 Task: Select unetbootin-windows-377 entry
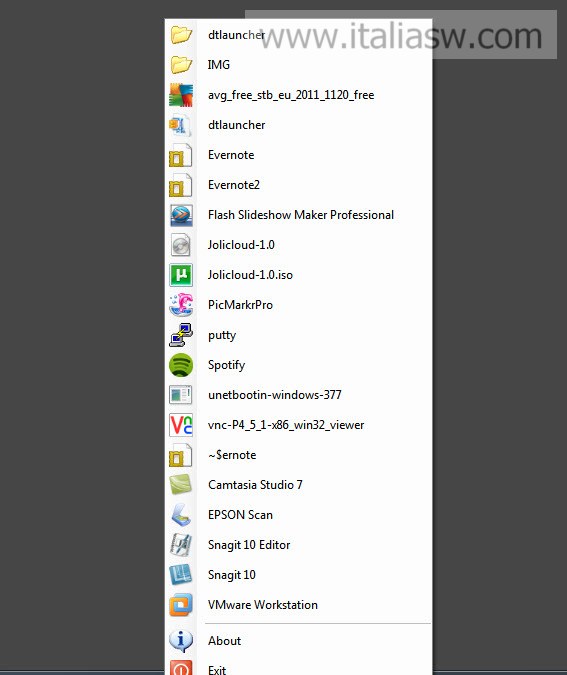click(298, 395)
